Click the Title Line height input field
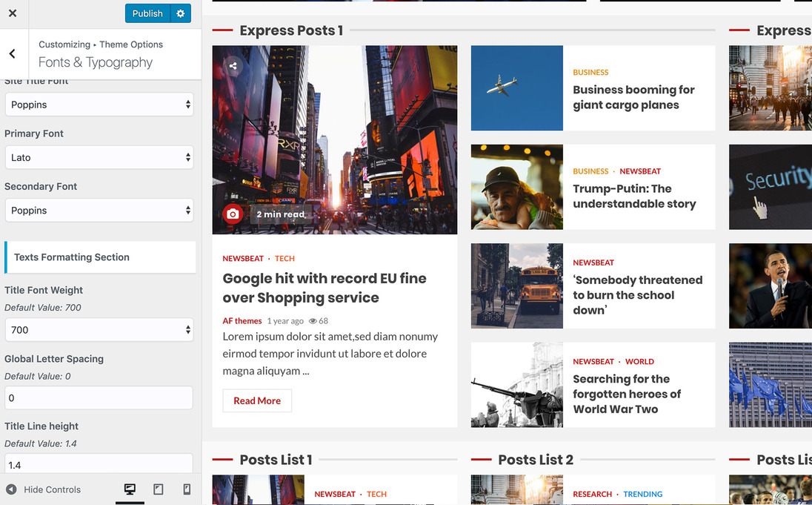The width and height of the screenshot is (812, 505). point(99,463)
